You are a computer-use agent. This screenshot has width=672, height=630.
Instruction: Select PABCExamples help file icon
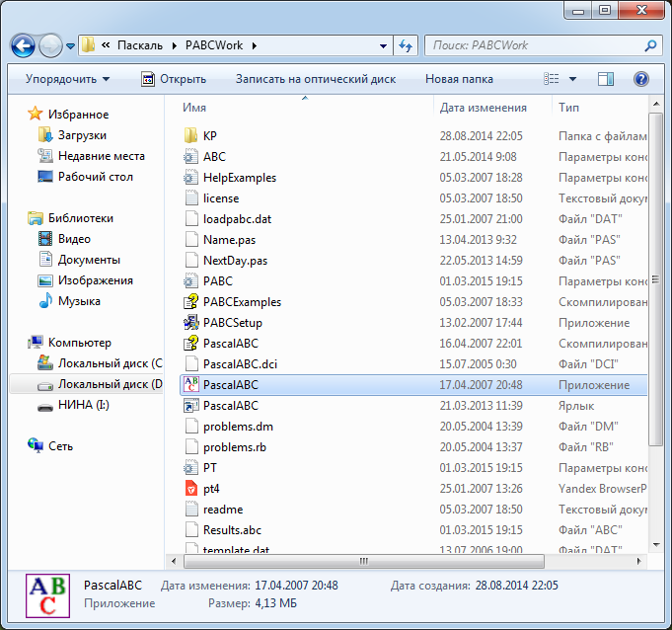coord(190,302)
